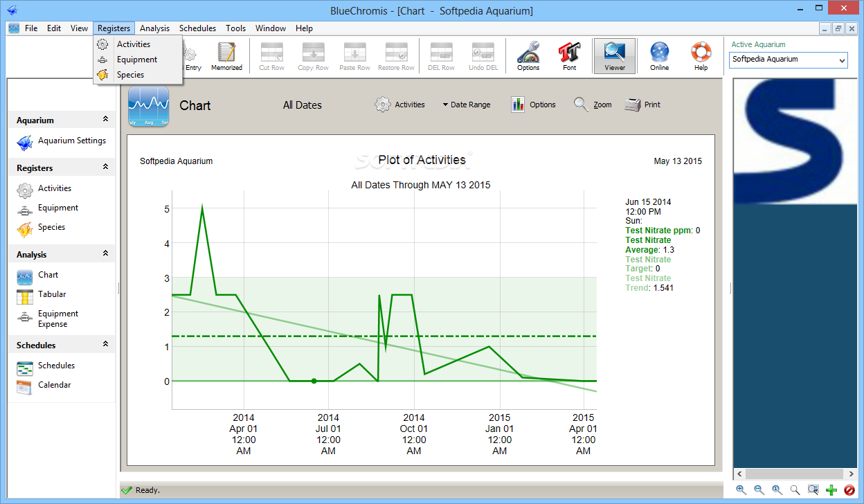The image size is (864, 504).
Task: Click the 'Ready.' status bar text
Action: (x=147, y=490)
